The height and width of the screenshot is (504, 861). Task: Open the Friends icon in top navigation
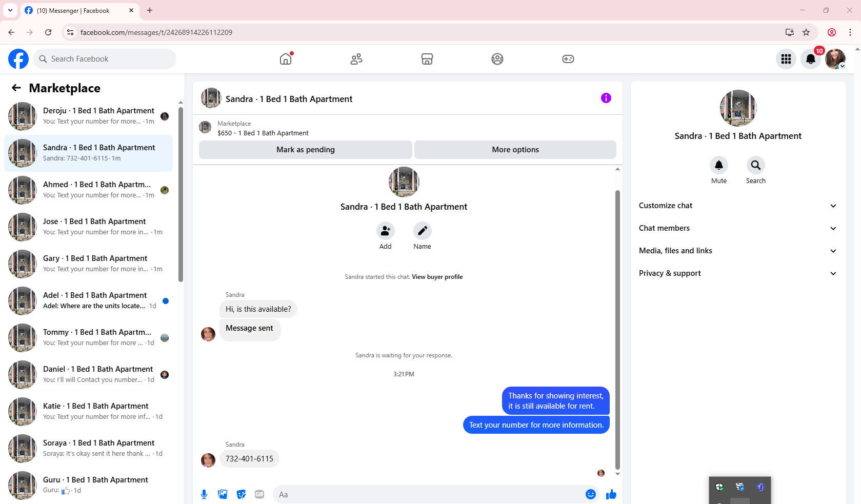pyautogui.click(x=356, y=59)
